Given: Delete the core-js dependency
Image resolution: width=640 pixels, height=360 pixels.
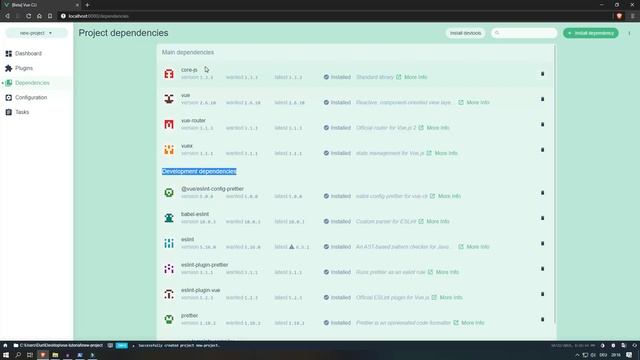Looking at the screenshot, I should (x=542, y=74).
